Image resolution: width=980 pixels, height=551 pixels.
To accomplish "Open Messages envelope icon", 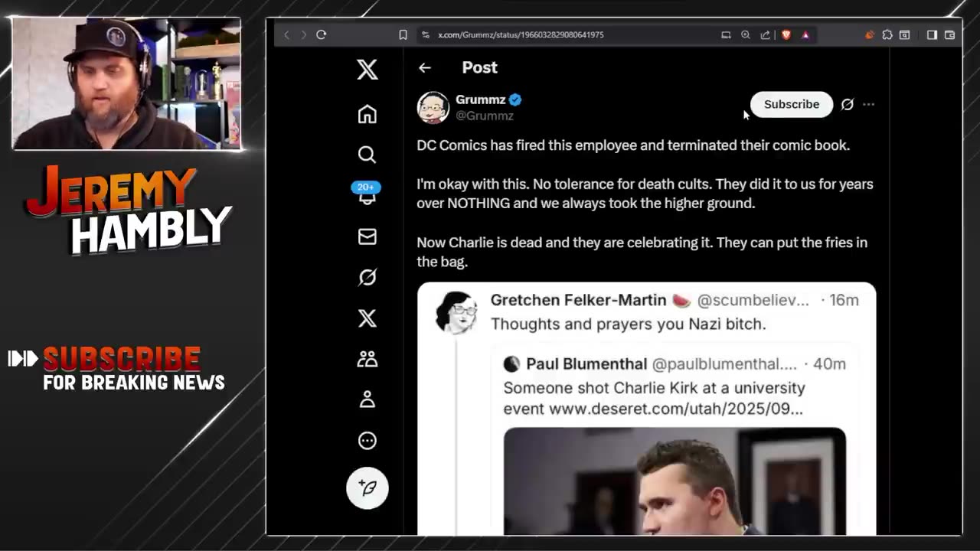I will pyautogui.click(x=367, y=236).
